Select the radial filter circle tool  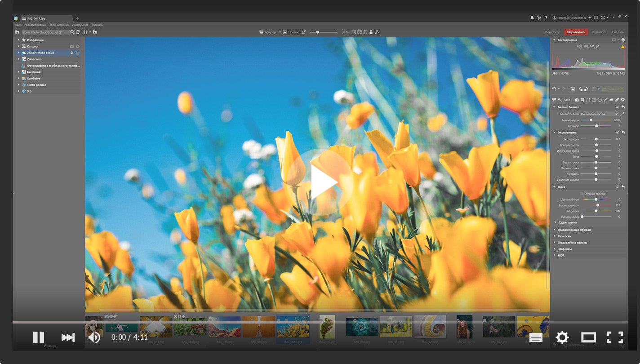(600, 100)
